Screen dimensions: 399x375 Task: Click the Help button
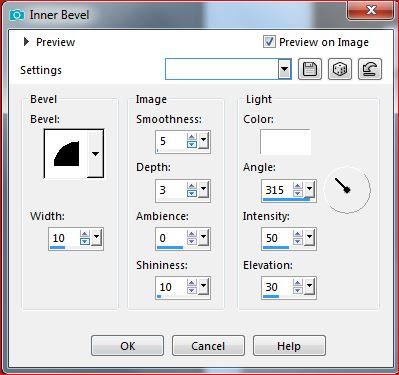pos(289,346)
